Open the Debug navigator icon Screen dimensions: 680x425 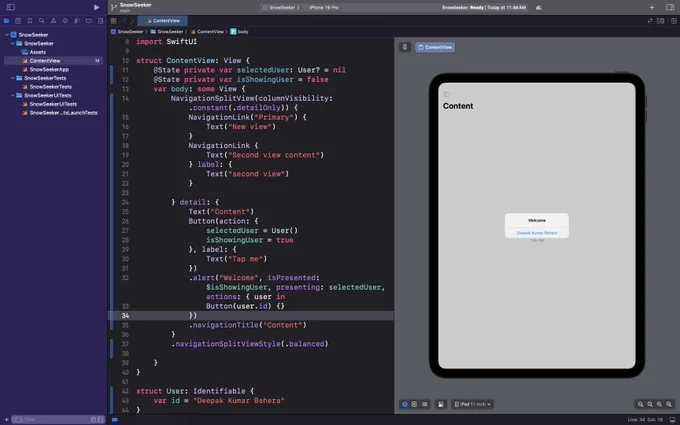77,21
